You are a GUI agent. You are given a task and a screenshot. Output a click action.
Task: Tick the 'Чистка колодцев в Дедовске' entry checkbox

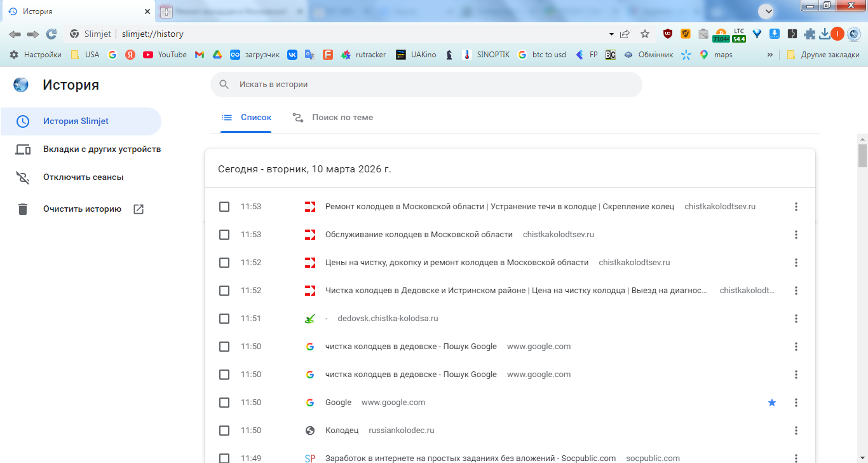[x=224, y=291]
